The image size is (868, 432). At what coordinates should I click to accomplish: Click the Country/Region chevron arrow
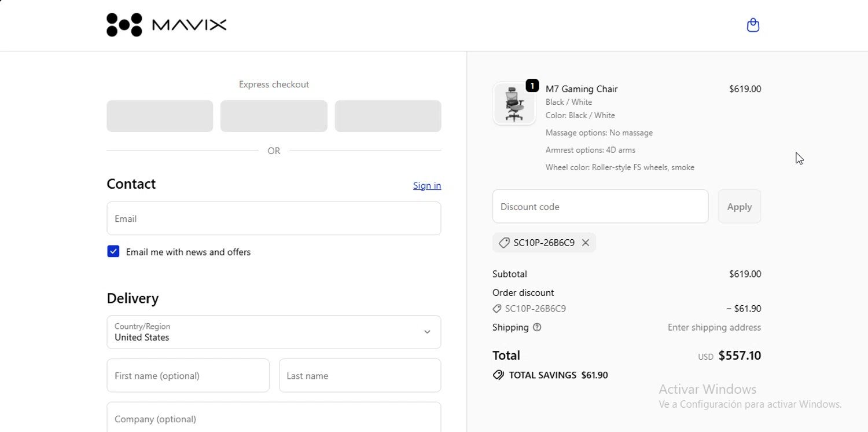(x=427, y=332)
